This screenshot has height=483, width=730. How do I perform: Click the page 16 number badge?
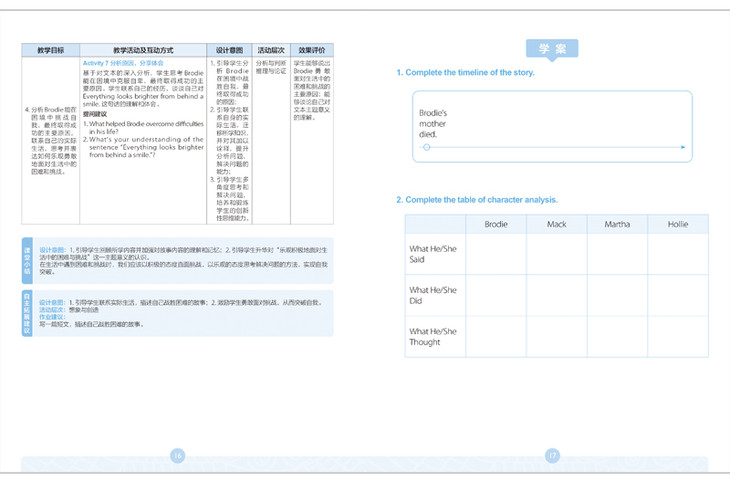click(x=178, y=455)
